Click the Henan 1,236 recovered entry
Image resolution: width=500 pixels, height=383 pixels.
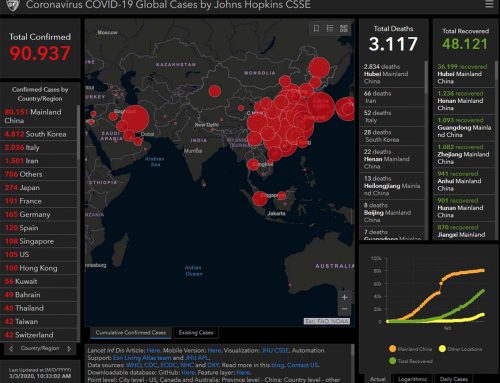pyautogui.click(x=464, y=101)
